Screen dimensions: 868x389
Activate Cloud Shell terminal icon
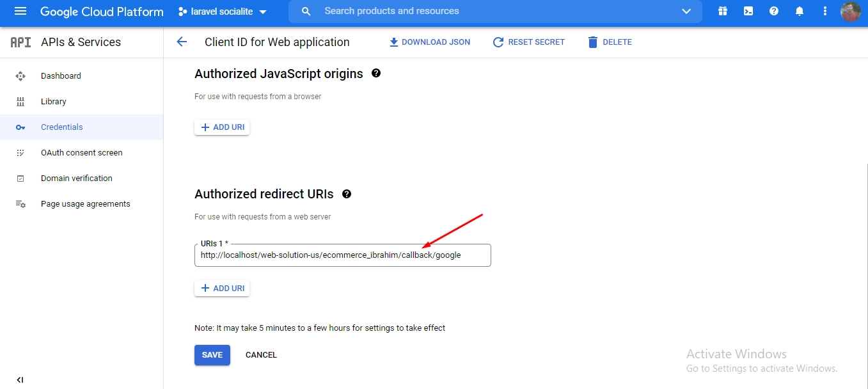[748, 11]
